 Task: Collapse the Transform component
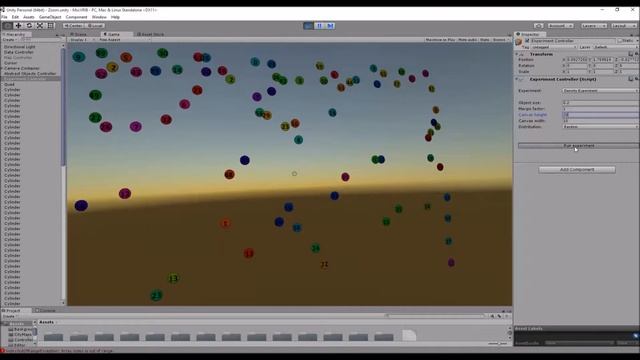point(517,54)
